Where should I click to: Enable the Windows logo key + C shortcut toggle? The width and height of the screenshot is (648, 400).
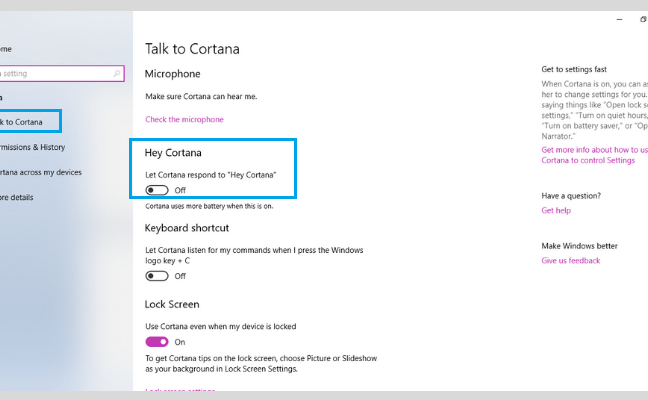(x=157, y=276)
